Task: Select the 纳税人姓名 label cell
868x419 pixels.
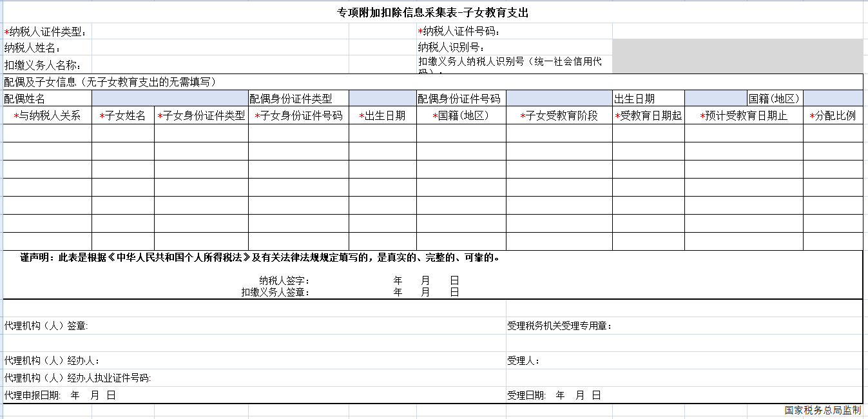Action: click(x=48, y=48)
